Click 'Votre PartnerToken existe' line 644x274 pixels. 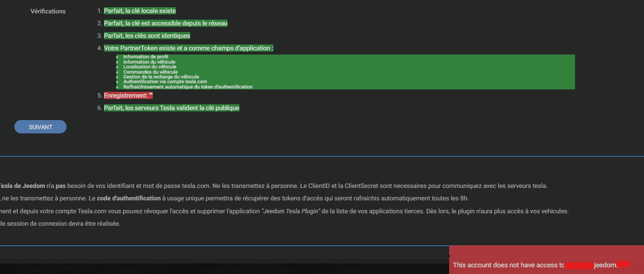tap(189, 48)
